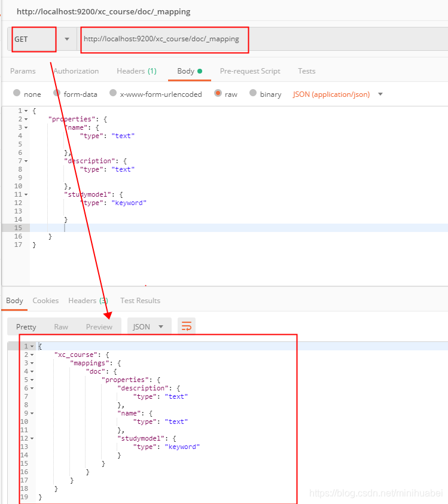This screenshot has width=448, height=504.
Task: Open the Pre-request Script tab
Action: point(250,71)
